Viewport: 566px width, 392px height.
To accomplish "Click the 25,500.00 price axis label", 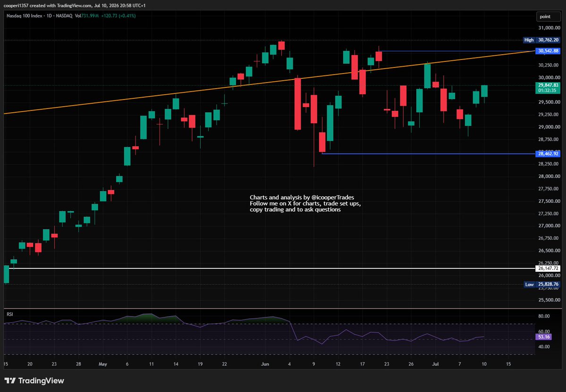I will click(x=549, y=300).
